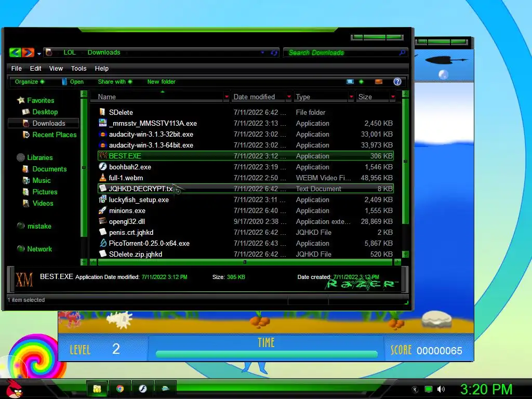Click the Documents library icon

(26, 169)
